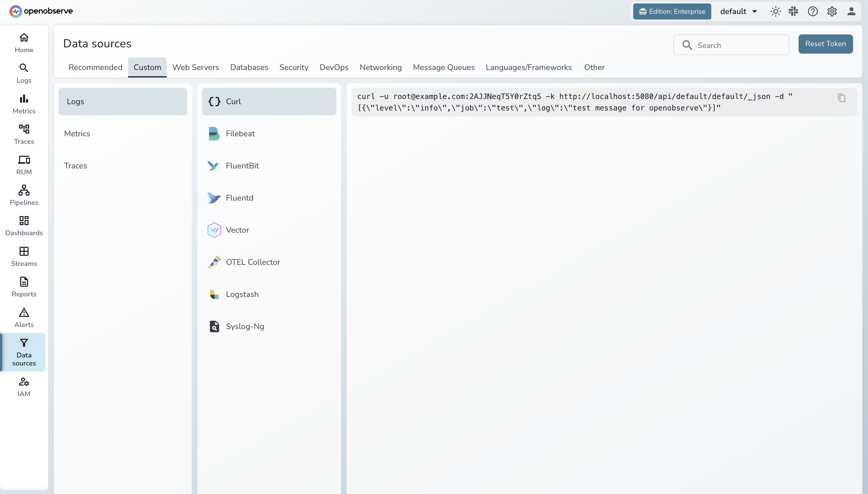This screenshot has height=494, width=868.
Task: Select the FluentBit data source
Action: pos(242,166)
